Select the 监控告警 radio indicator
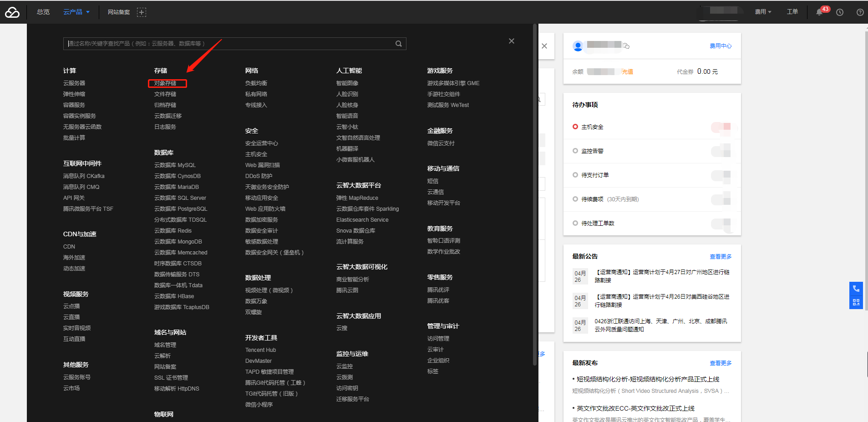This screenshot has width=868, height=422. pos(575,151)
